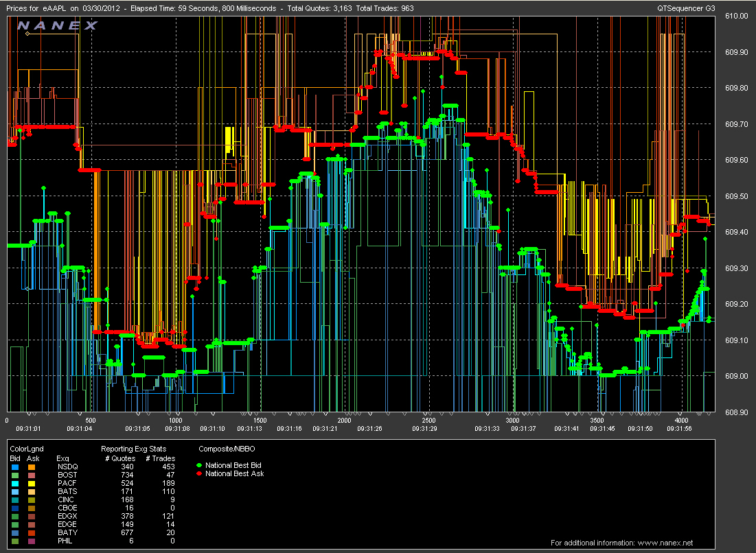Click the CBOE bid color swatch

pos(15,508)
